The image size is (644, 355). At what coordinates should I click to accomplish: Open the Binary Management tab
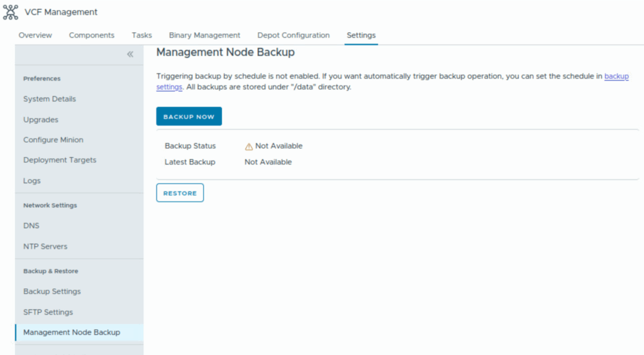click(204, 35)
